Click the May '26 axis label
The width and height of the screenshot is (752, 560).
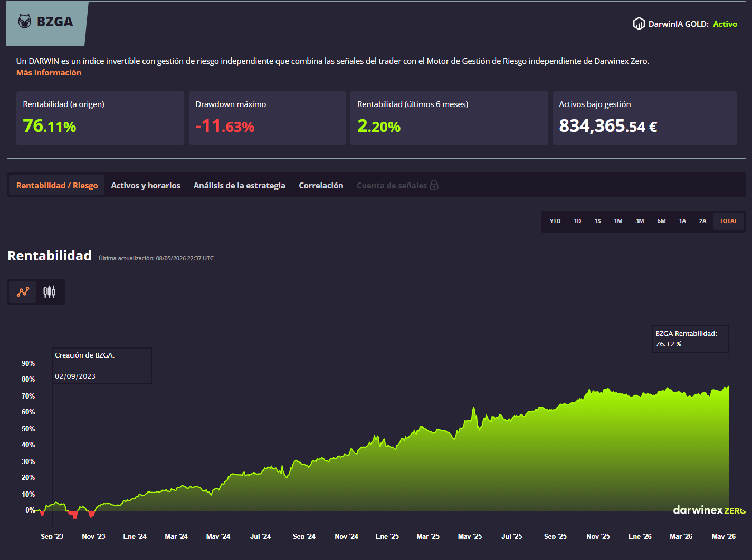click(x=724, y=536)
